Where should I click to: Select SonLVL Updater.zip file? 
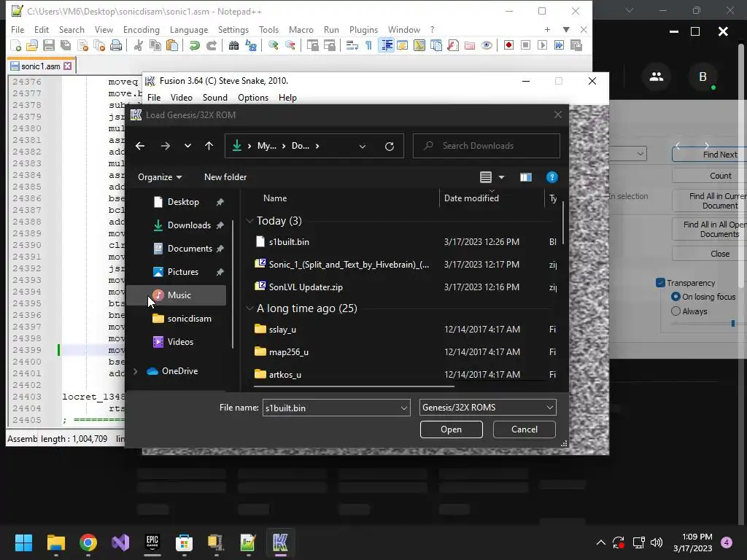point(306,287)
